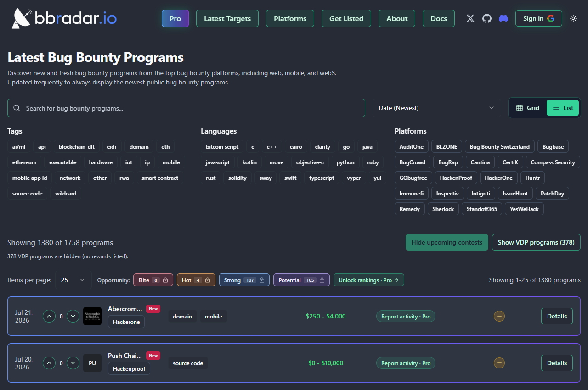Filter by Immunefi platform
Screen dimensions: 588x390
coord(412,194)
